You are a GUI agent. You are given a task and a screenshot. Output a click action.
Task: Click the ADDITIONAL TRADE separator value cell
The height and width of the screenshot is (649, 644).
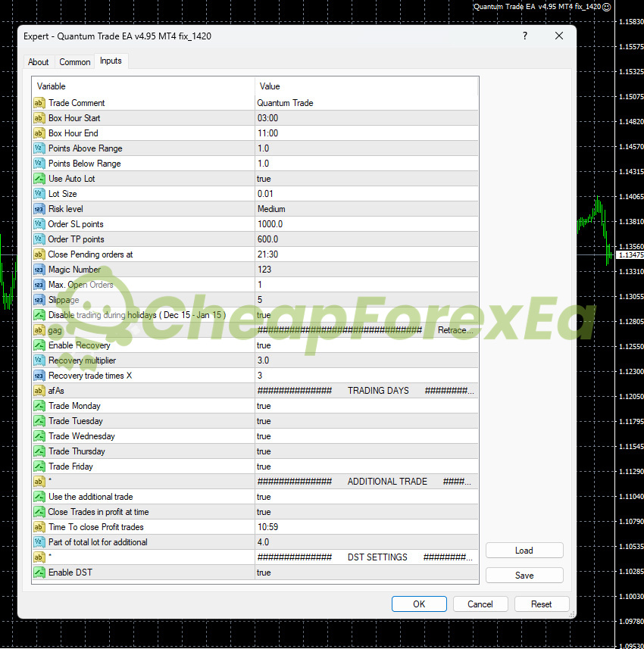tap(367, 482)
